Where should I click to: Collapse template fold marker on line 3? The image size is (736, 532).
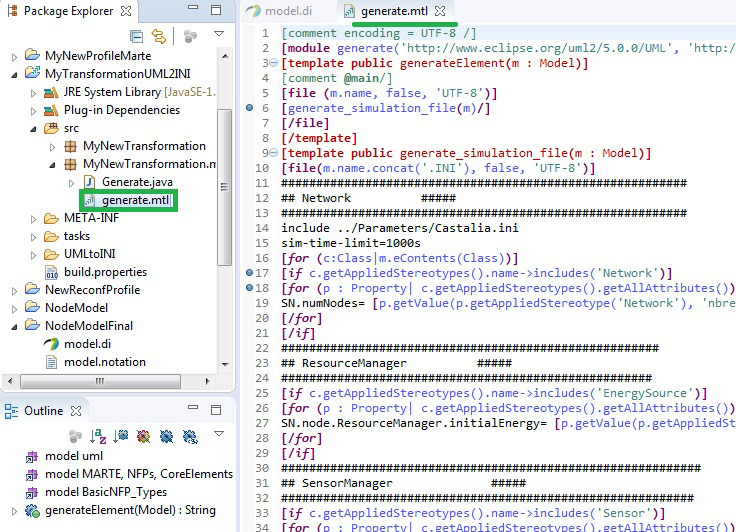coord(275,63)
